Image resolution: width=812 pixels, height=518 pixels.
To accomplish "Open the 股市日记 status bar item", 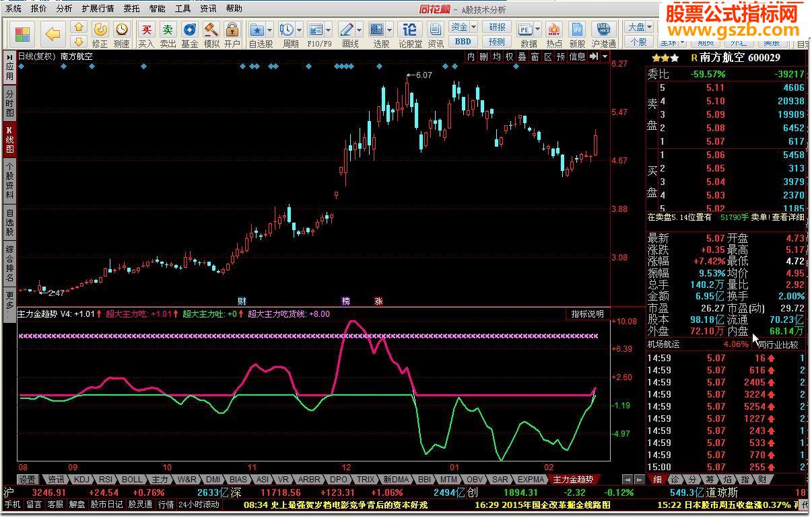I will tap(107, 505).
